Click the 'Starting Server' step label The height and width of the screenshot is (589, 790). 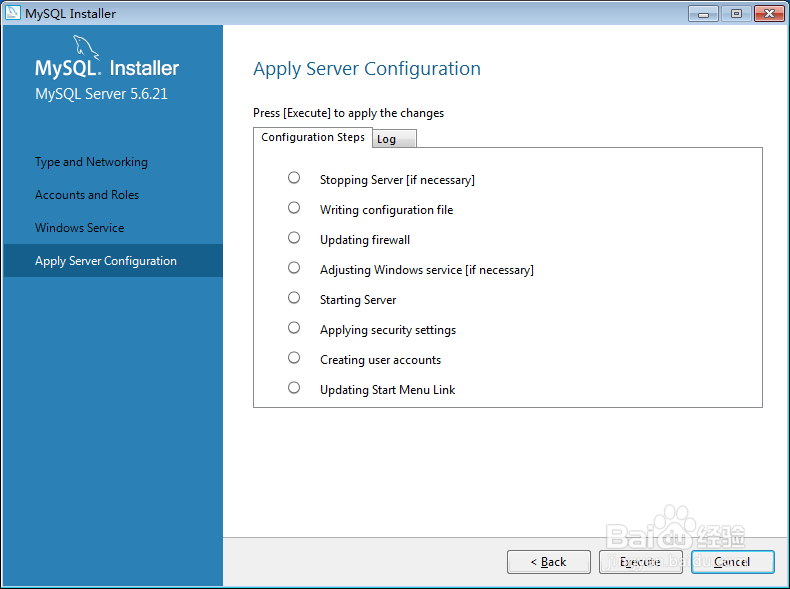click(358, 300)
